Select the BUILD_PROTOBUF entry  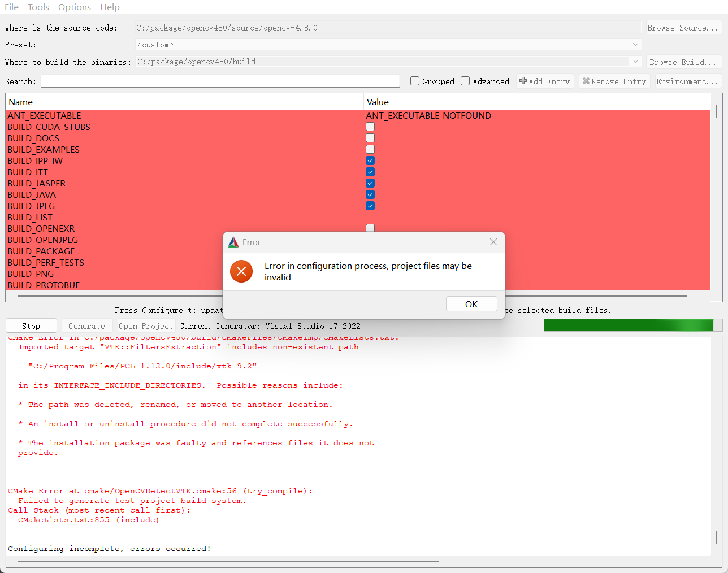point(44,285)
